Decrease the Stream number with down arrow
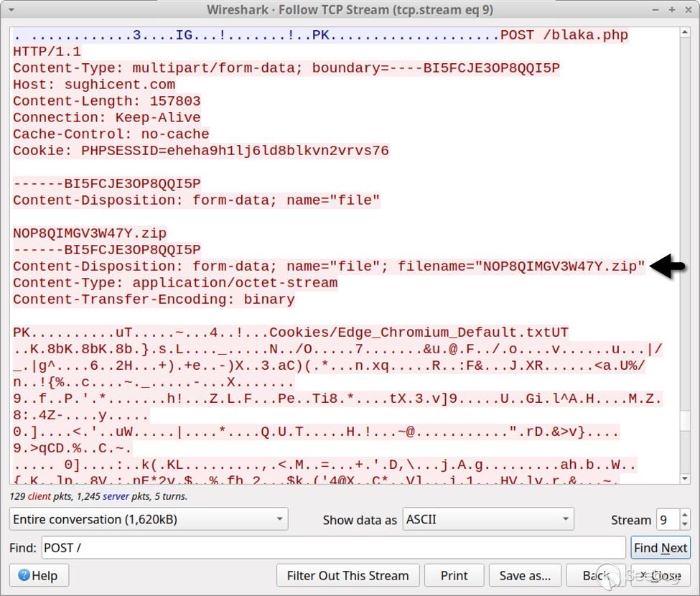 (x=685, y=525)
